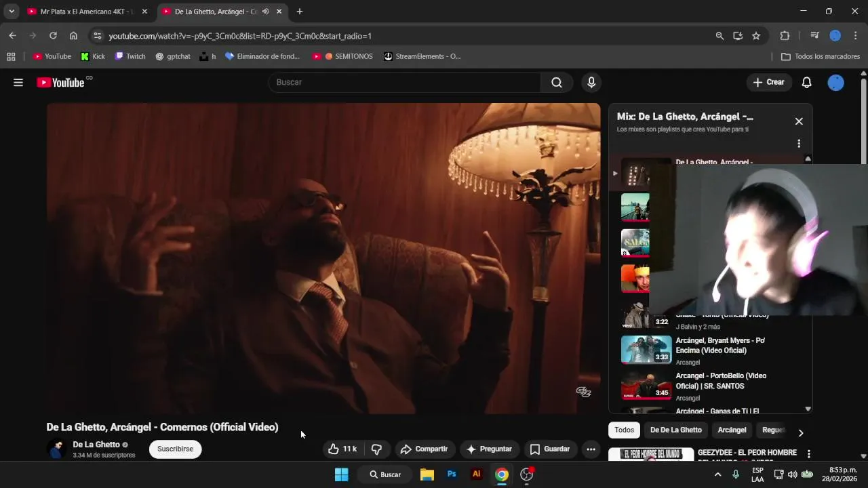This screenshot has height=488, width=868.
Task: Click the Comernos video player
Action: (323, 258)
